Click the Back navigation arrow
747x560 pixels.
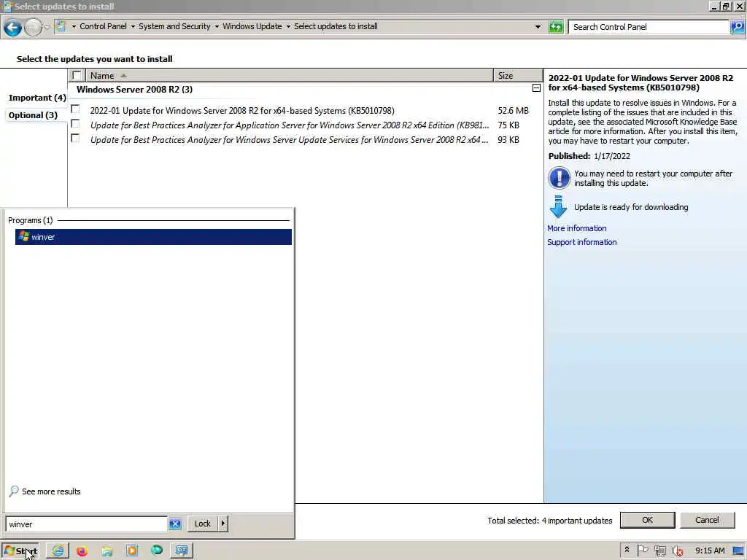12,28
